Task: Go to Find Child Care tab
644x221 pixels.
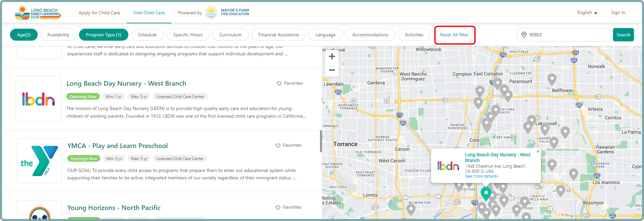Action: 149,13
